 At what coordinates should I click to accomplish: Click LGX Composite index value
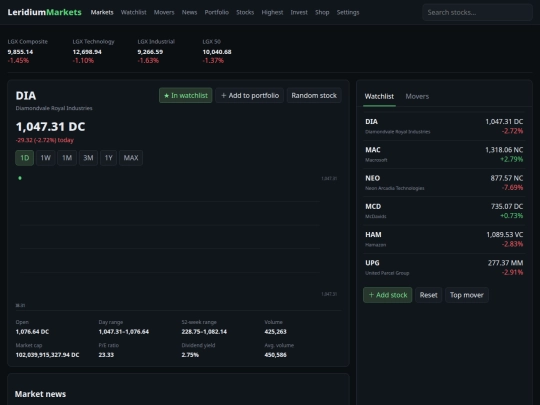[x=20, y=52]
